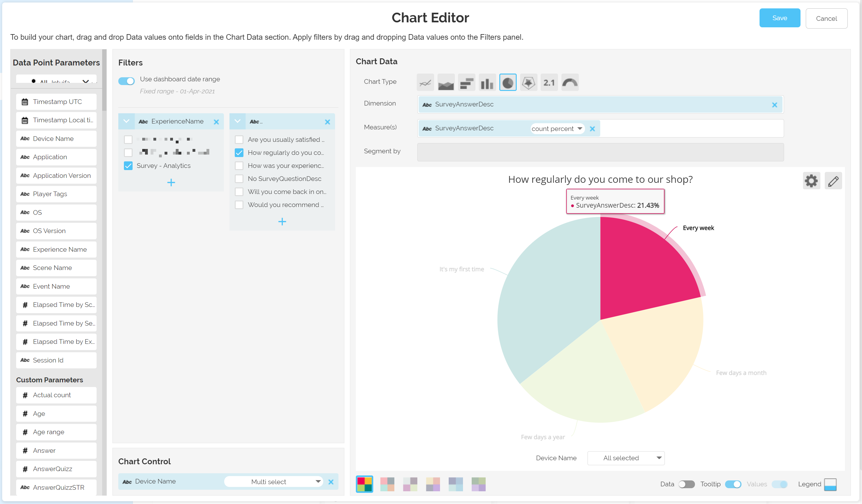Select the area chart type icon
Screen dimensions: 862x504
pos(446,83)
